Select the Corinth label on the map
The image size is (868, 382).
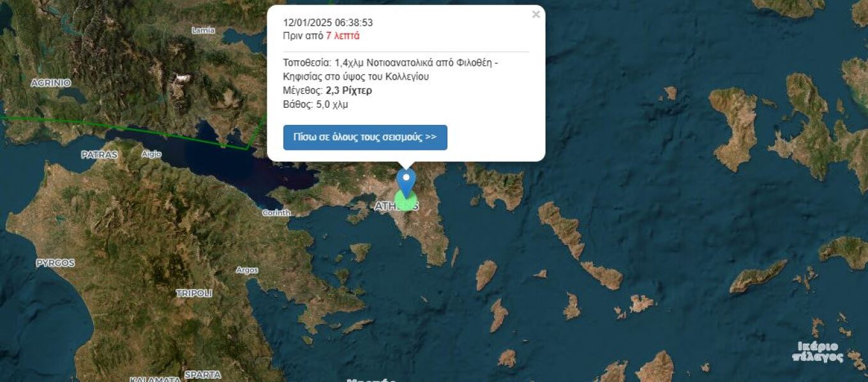click(276, 213)
